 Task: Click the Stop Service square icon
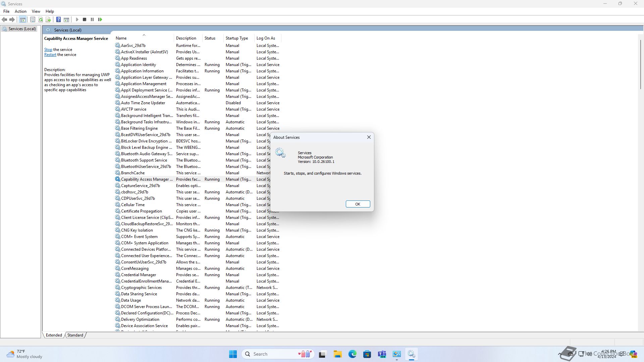[x=85, y=19]
